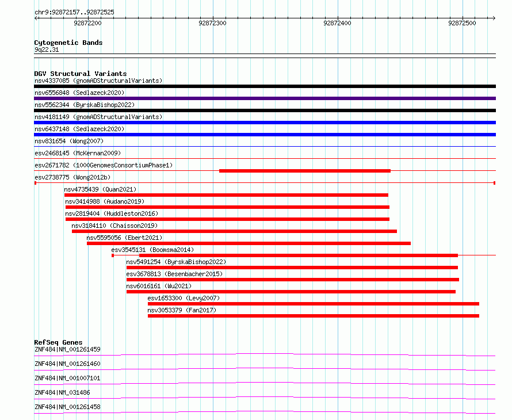
Task: Click the Cytogenetic Bands track title
Action: [x=68, y=43]
